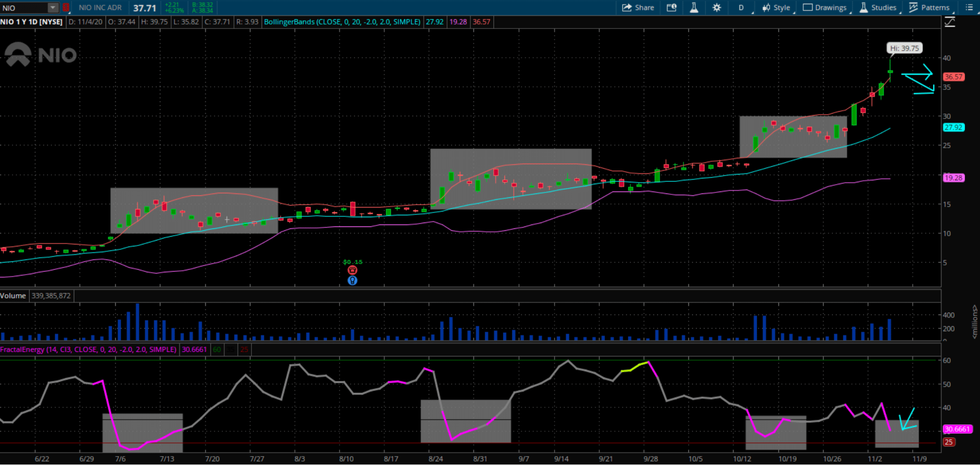The image size is (980, 465).
Task: Open the list menu icon at far right
Action: (x=969, y=7)
